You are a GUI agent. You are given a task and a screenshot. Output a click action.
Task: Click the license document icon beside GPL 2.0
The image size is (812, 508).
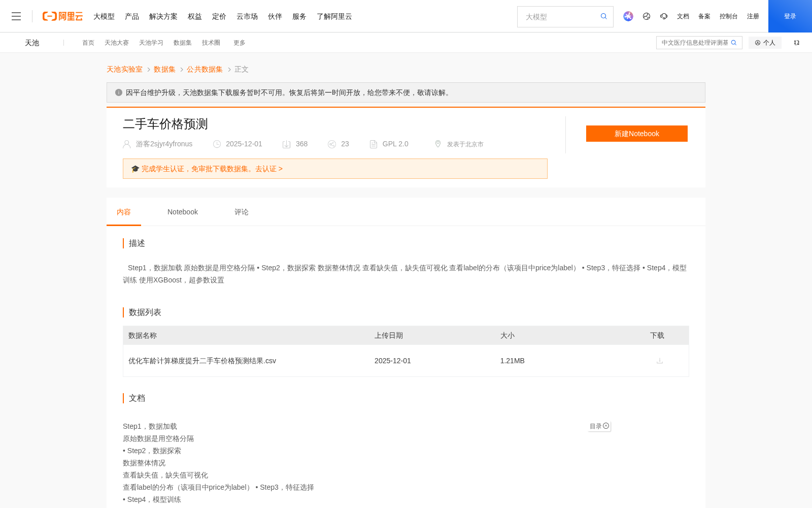click(374, 144)
